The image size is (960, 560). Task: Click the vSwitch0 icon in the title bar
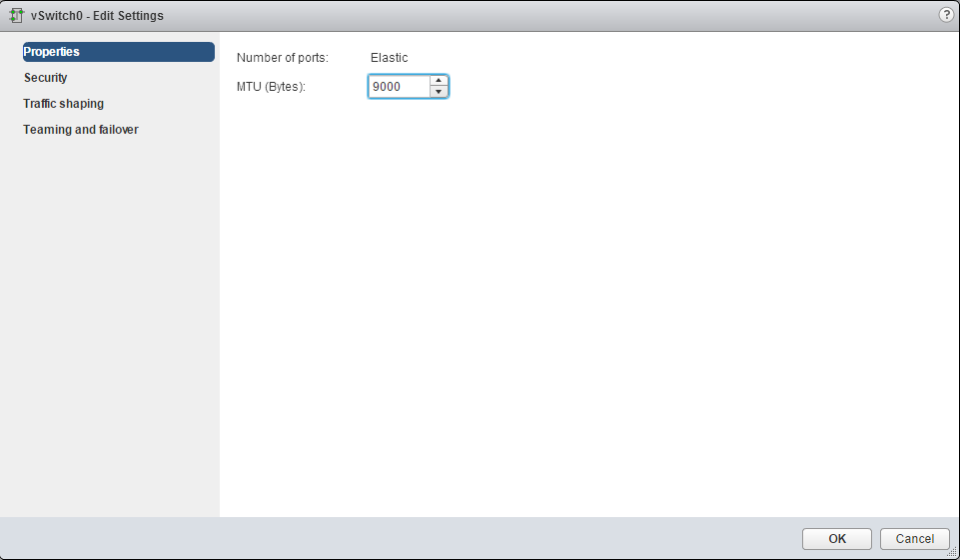(x=16, y=16)
